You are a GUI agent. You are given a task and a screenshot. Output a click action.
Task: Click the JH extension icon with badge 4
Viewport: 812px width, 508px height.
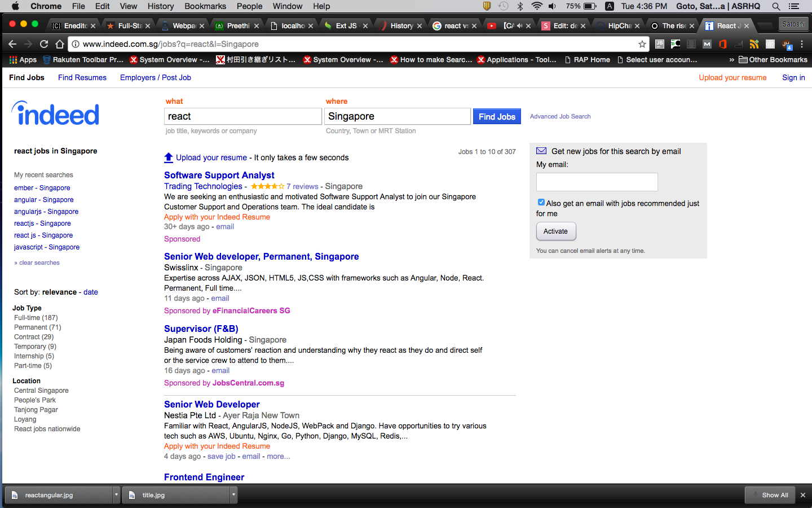(787, 45)
